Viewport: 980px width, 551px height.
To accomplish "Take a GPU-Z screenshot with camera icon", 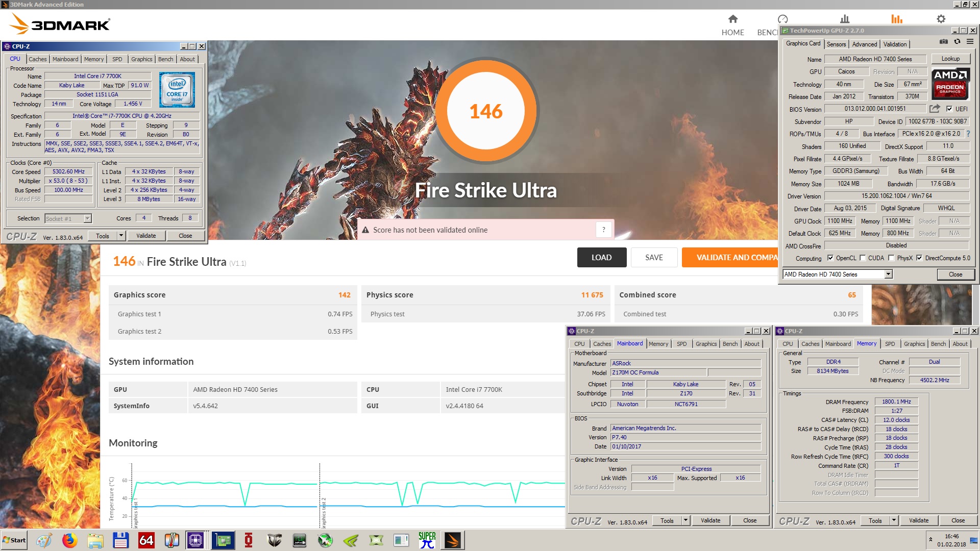I will [944, 42].
